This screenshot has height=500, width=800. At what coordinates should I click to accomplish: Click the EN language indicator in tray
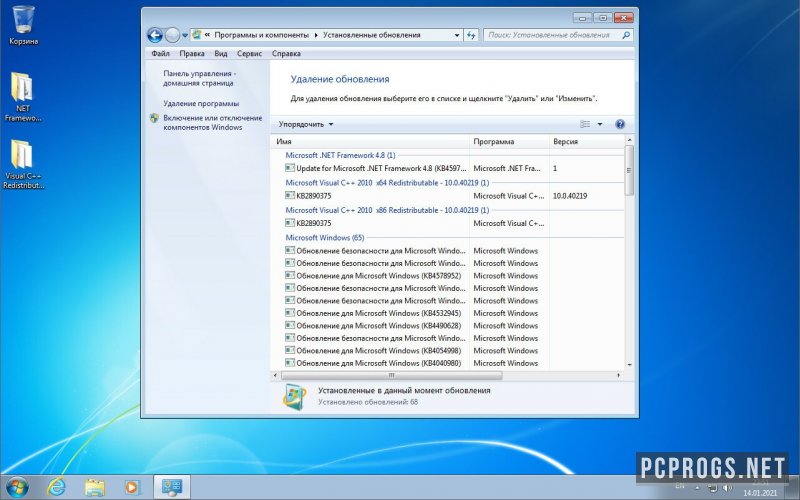point(680,486)
